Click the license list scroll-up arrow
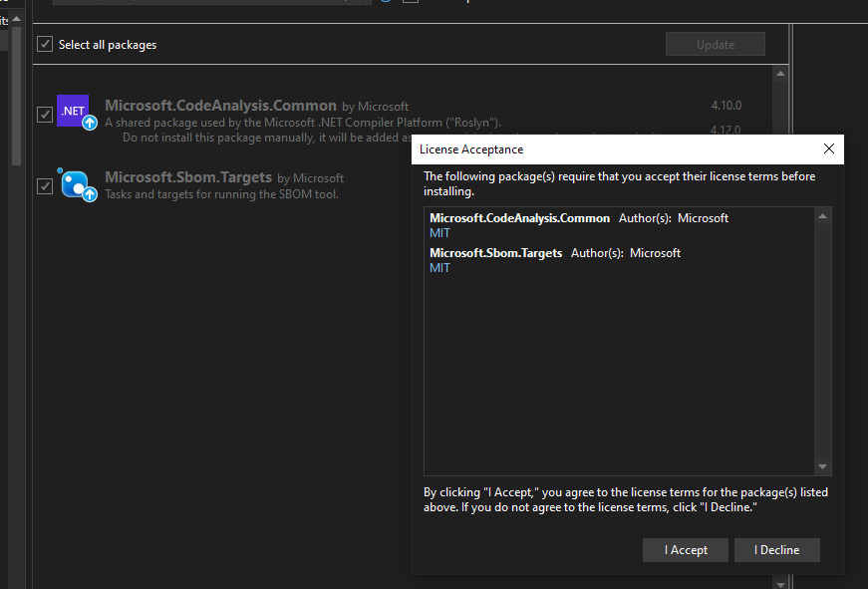This screenshot has height=589, width=868. [x=822, y=216]
